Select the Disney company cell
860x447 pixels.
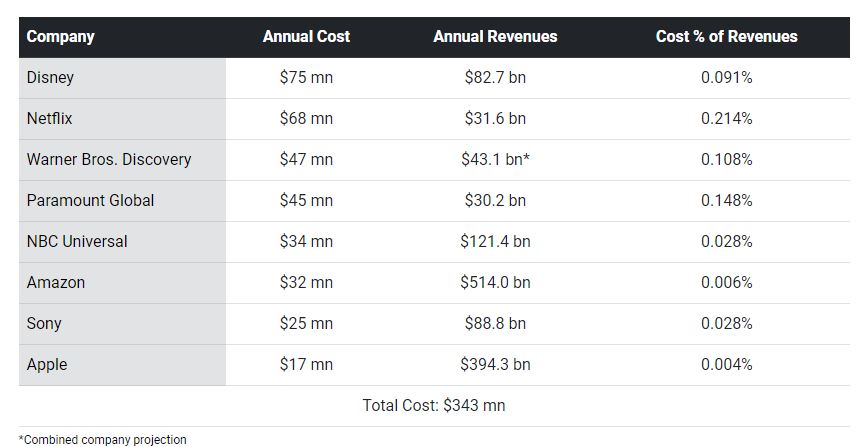[x=50, y=78]
